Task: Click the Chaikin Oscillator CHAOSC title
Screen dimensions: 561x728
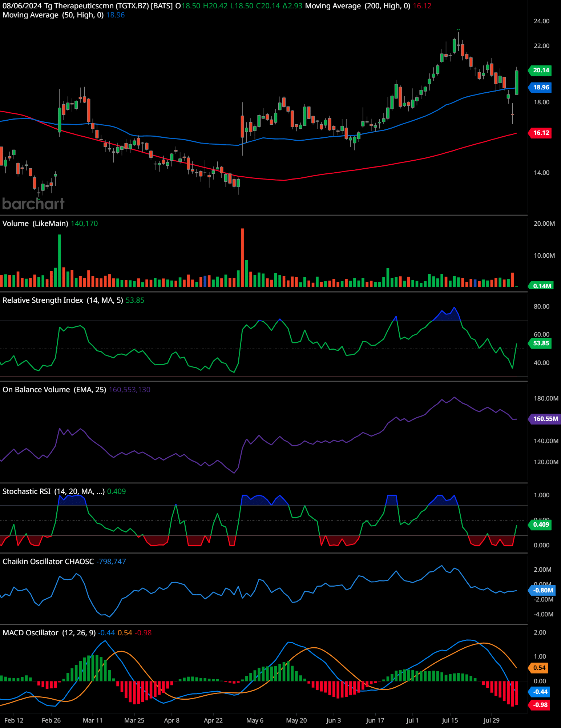Action: click(x=48, y=562)
